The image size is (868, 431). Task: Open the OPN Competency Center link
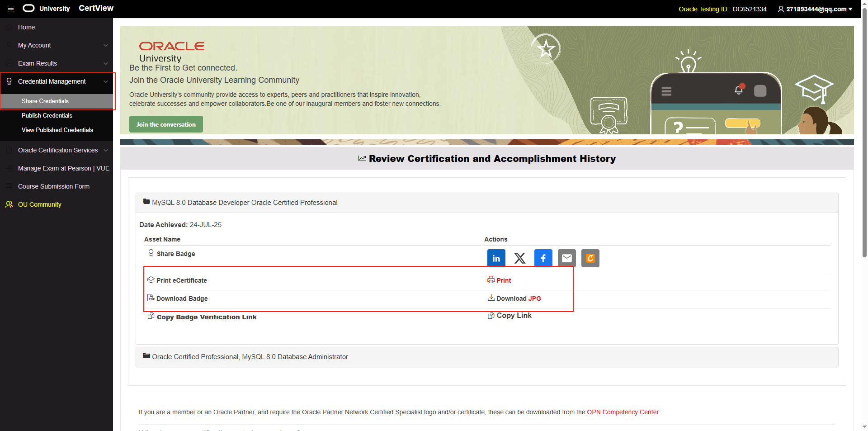[x=623, y=412]
